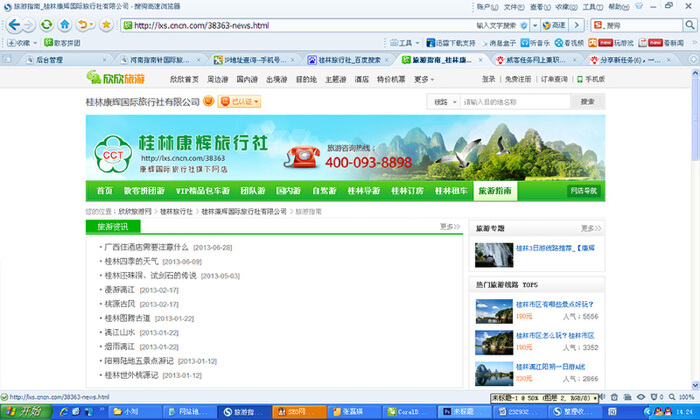
Task: Click the new tab plus button
Action: [693, 59]
